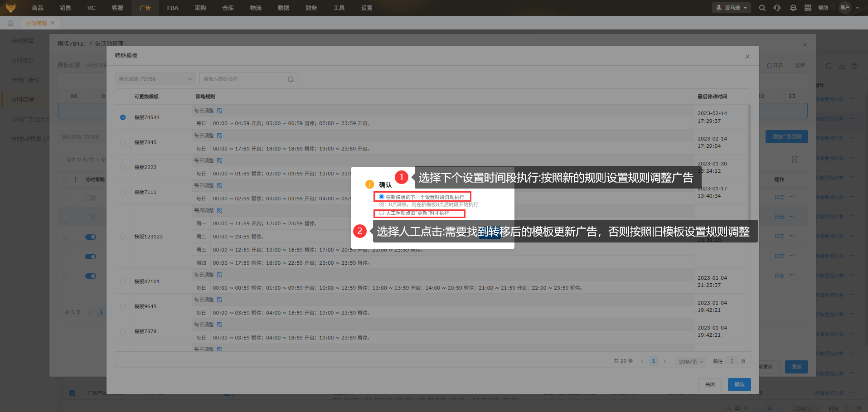This screenshot has width=868, height=412.
Task: Close the 分时策略 tab with its x
Action: tap(53, 23)
